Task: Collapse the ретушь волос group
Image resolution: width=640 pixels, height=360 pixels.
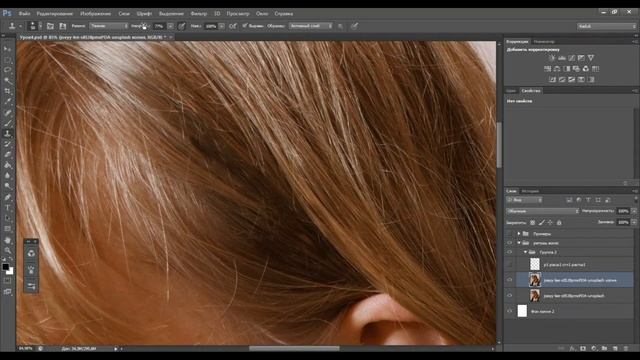Action: 519,243
